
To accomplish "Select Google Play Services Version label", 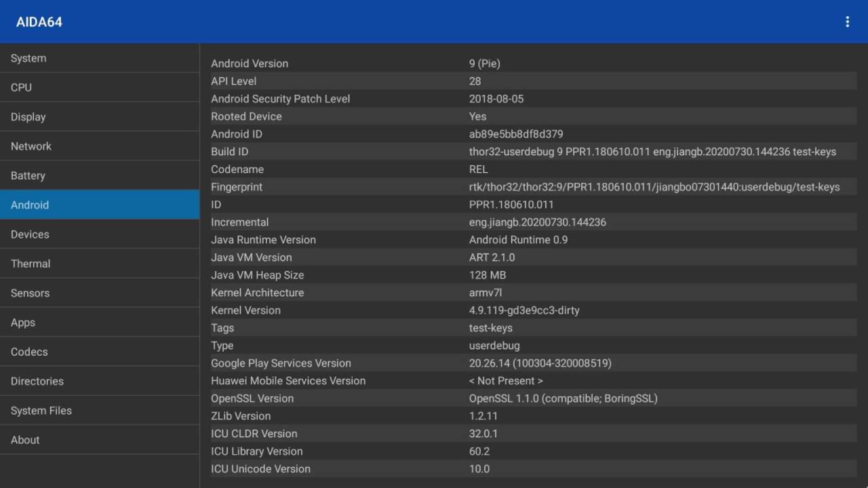I will coord(281,363).
